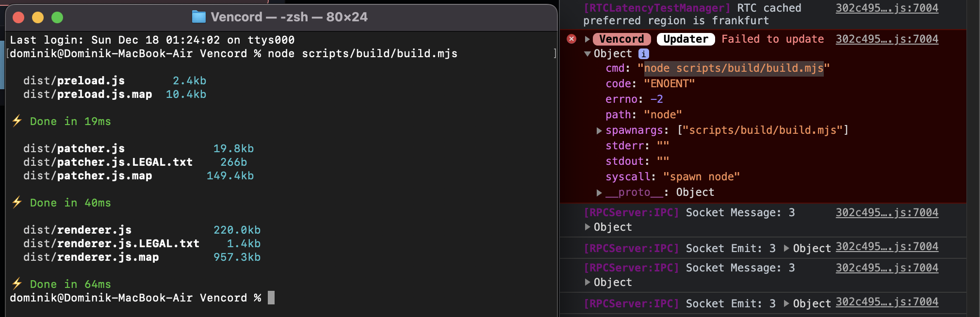This screenshot has width=980, height=317.
Task: Expand the __proto__ Object entry
Action: pyautogui.click(x=599, y=192)
